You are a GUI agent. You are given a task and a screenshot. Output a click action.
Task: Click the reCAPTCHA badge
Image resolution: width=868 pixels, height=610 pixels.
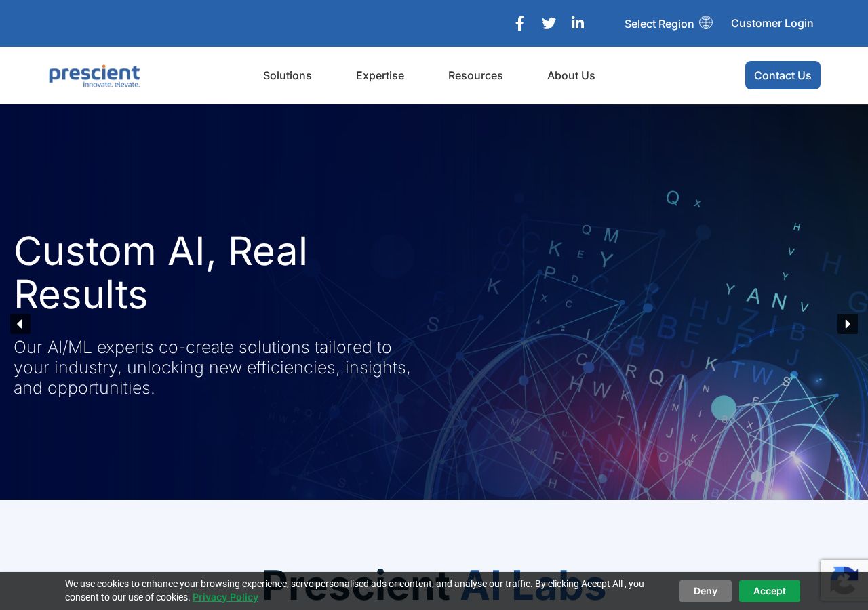click(844, 579)
